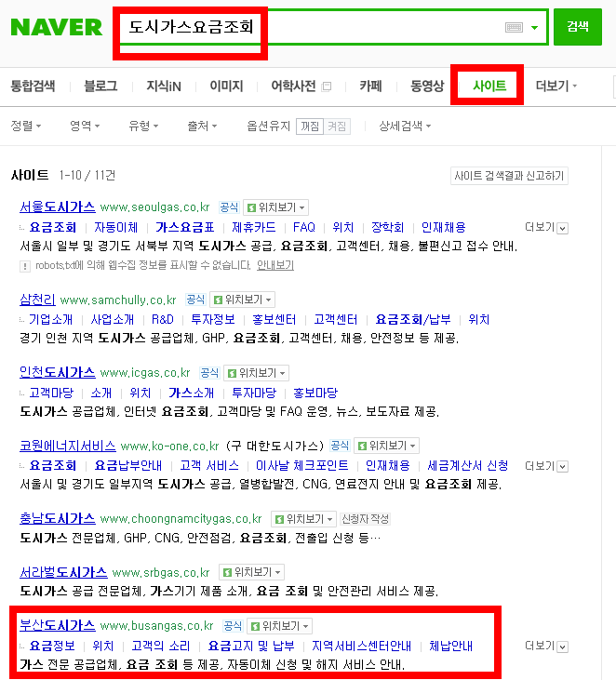Click 제휴카드 sublink under 서울도시가스
616x680 pixels.
(x=254, y=227)
